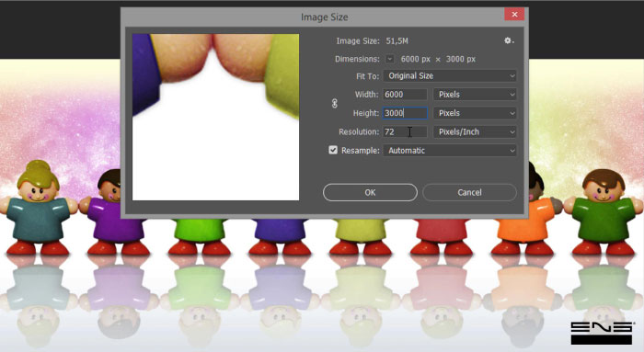Open the Resolution Pixels/Inch dropdown
This screenshot has width=644, height=352.
[475, 132]
